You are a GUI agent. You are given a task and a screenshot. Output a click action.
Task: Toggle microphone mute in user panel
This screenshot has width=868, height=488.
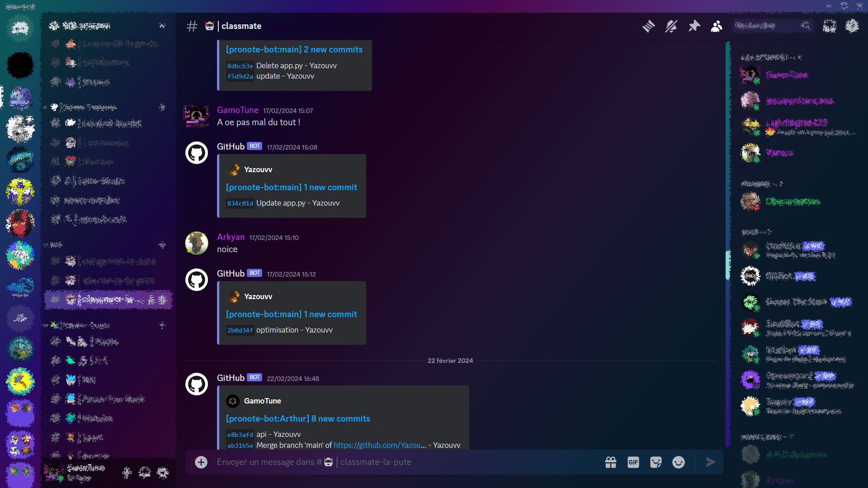tap(127, 473)
